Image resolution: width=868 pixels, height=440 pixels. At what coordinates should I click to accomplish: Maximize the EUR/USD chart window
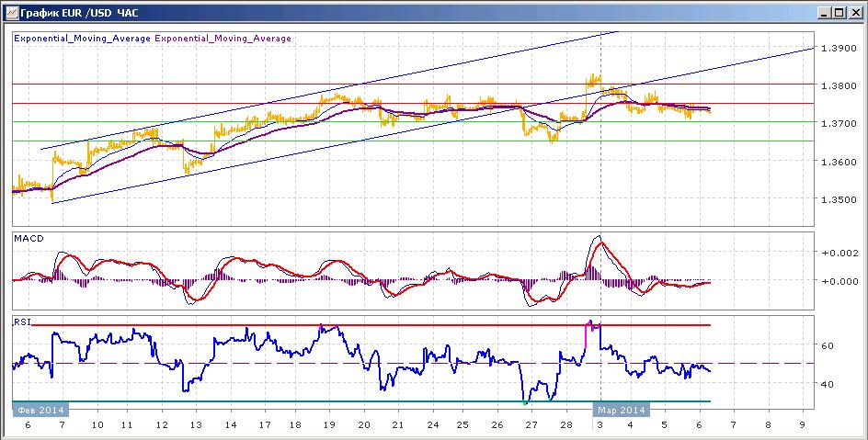(839, 12)
